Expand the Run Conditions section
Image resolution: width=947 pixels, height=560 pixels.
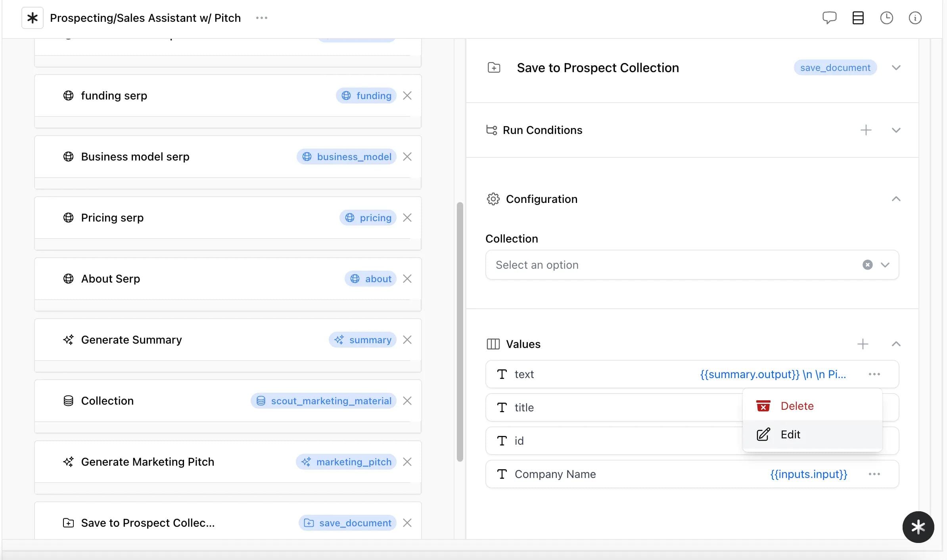pyautogui.click(x=896, y=130)
